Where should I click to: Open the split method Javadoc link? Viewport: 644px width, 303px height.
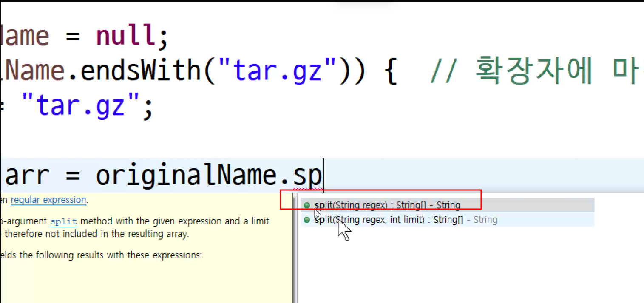click(x=64, y=221)
